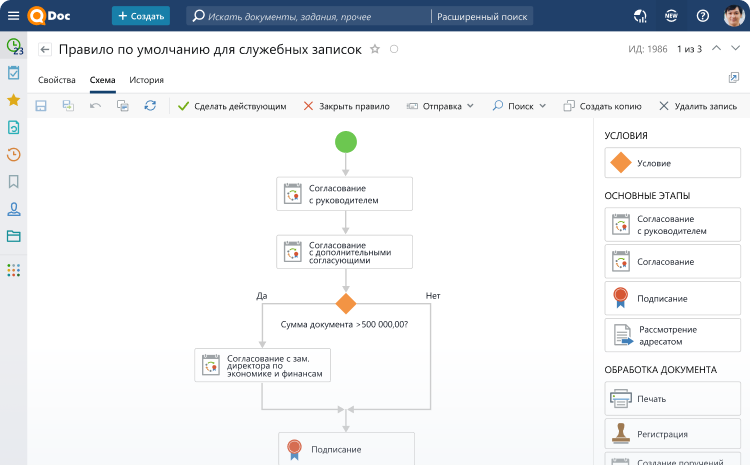Viewport: 750px width, 465px height.
Task: Open document in new window icon
Action: [x=734, y=78]
